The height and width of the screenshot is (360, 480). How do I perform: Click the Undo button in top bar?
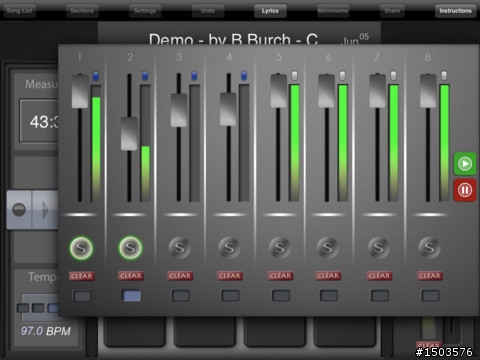[208, 11]
